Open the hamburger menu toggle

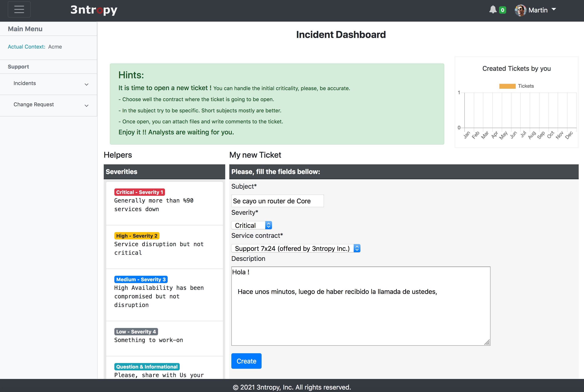(19, 10)
